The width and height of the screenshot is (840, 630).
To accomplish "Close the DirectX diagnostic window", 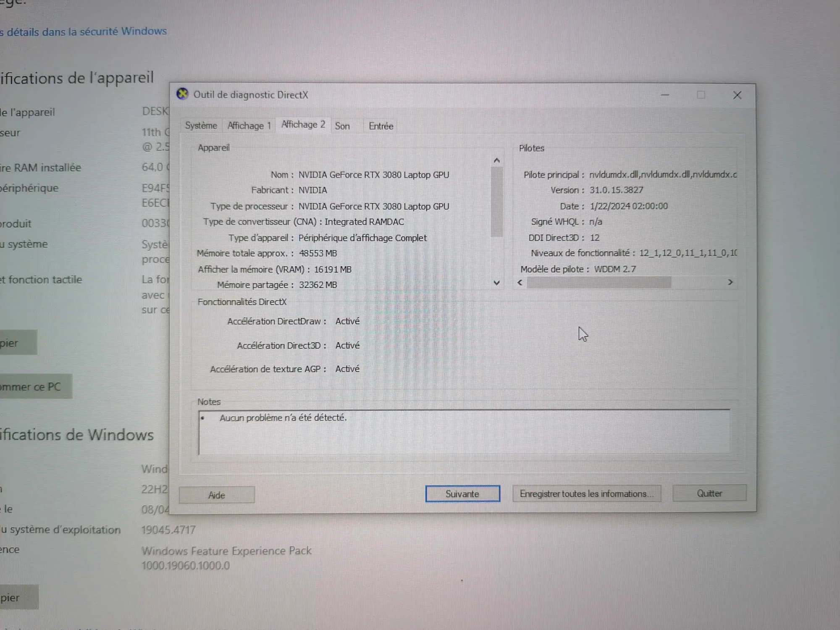I will pos(737,95).
